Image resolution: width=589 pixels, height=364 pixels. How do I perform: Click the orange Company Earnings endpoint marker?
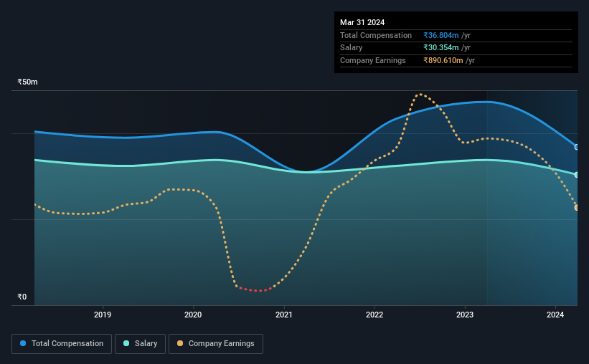[x=577, y=208]
